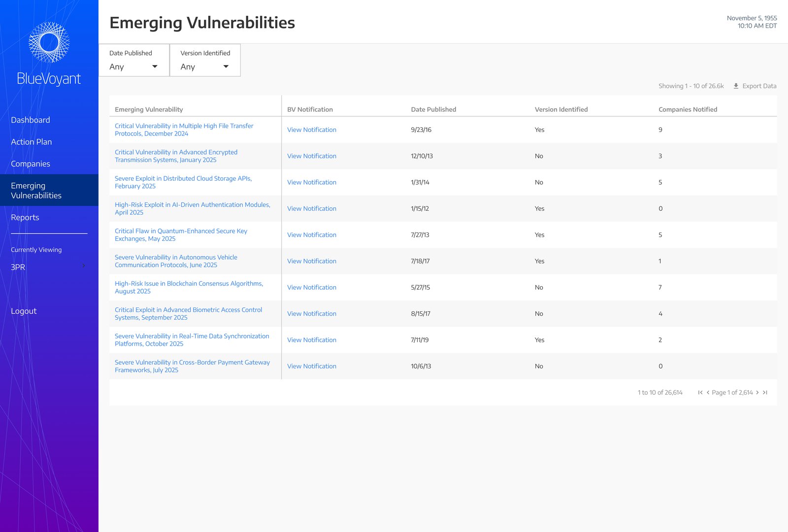Click the Export Data button

[x=755, y=86]
